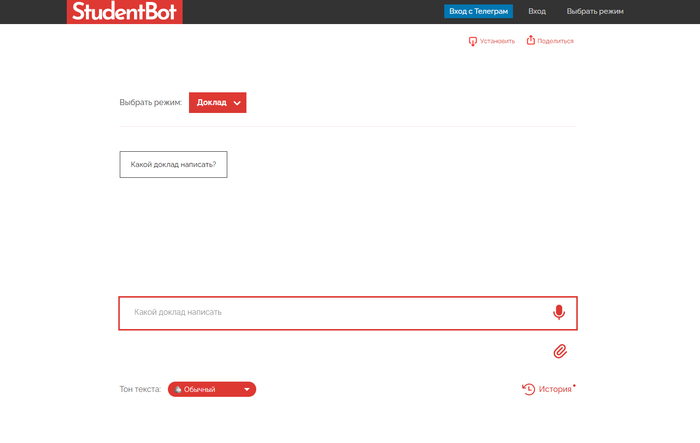
Task: Open the История clock icon
Action: tap(528, 389)
